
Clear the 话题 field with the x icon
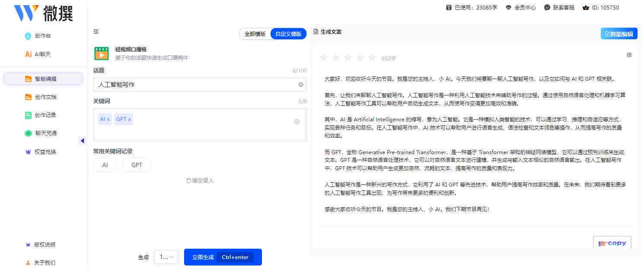pos(301,85)
